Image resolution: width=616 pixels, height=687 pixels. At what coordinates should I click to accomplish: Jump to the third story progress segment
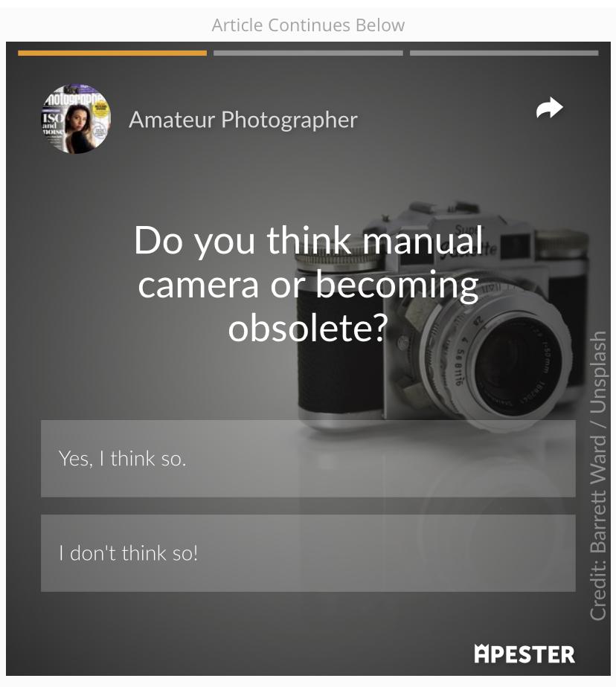pyautogui.click(x=504, y=53)
